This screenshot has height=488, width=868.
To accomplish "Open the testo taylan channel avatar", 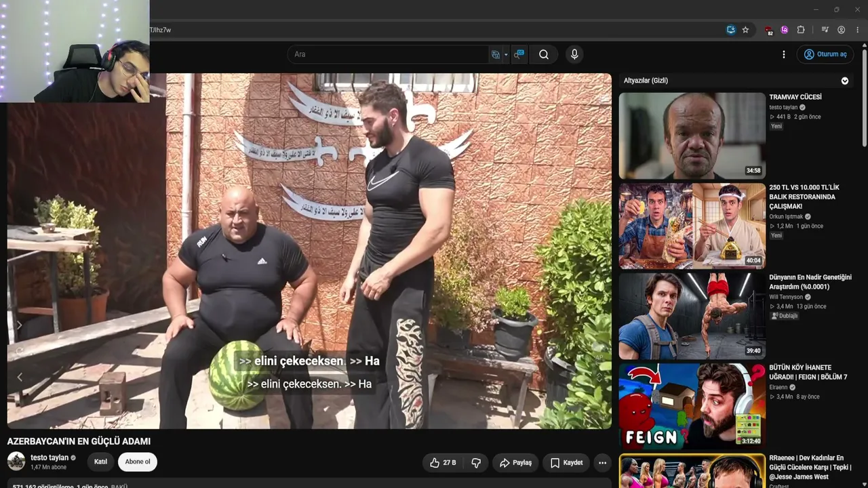I will (16, 462).
